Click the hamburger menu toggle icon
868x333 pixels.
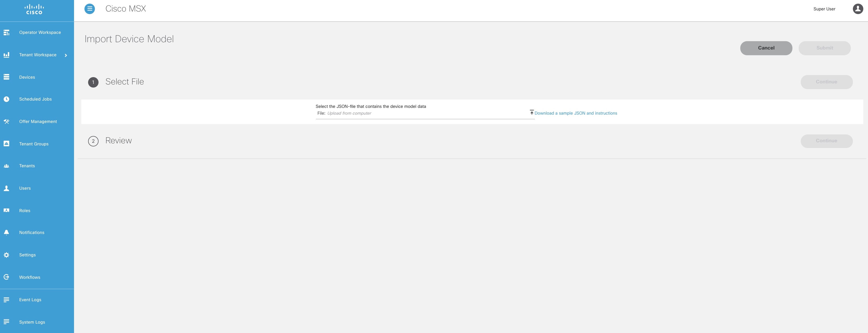click(x=90, y=9)
